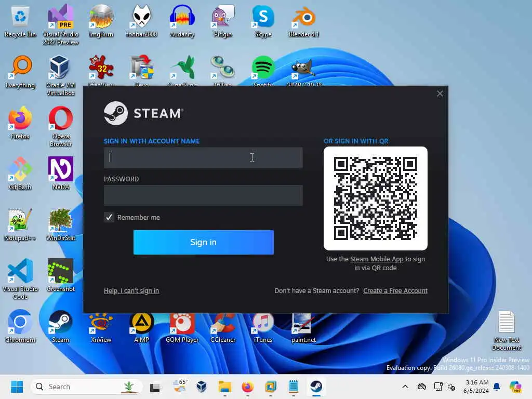
Task: Select the Visual Studio Code desktop icon
Action: pyautogui.click(x=20, y=279)
